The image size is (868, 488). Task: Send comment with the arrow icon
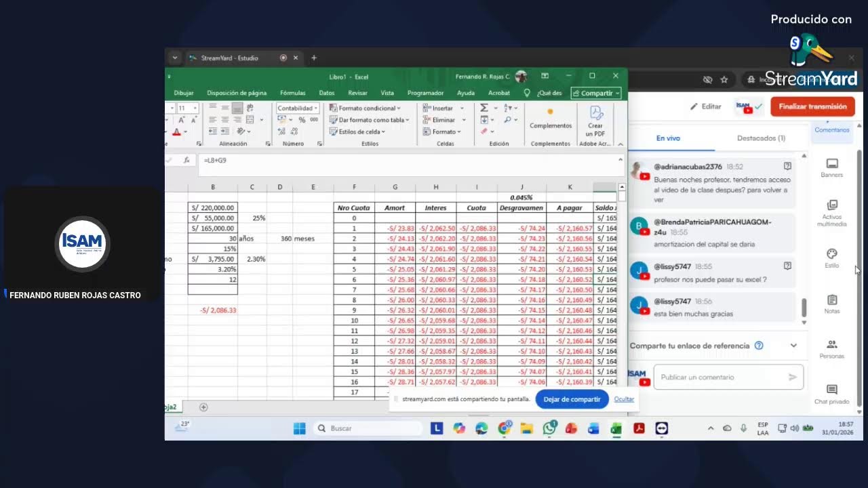792,377
